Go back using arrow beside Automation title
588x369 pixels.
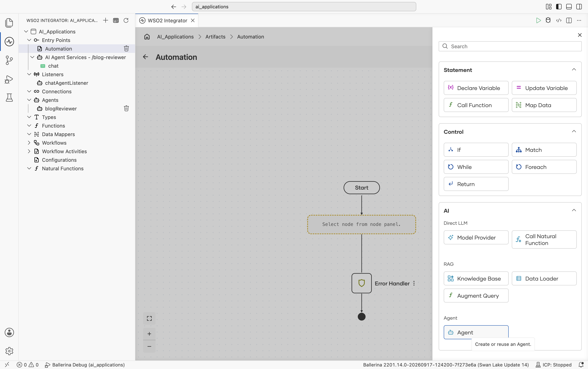point(145,57)
